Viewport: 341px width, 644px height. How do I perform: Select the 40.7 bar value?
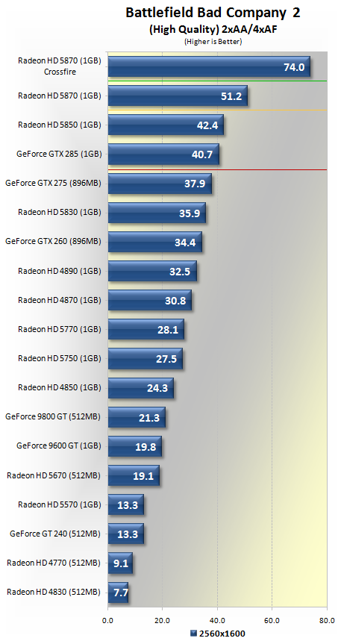click(x=203, y=155)
